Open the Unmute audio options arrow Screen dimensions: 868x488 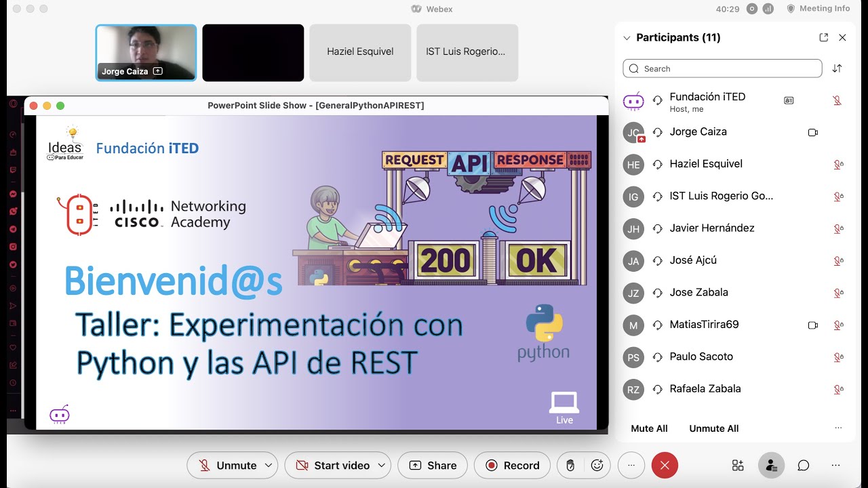[269, 466]
